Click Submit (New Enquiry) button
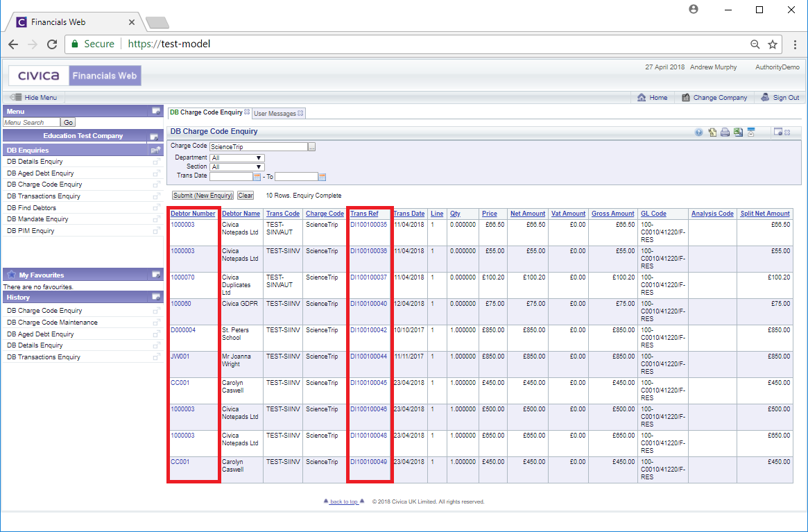Screen dimensions: 808x532 (x=203, y=196)
